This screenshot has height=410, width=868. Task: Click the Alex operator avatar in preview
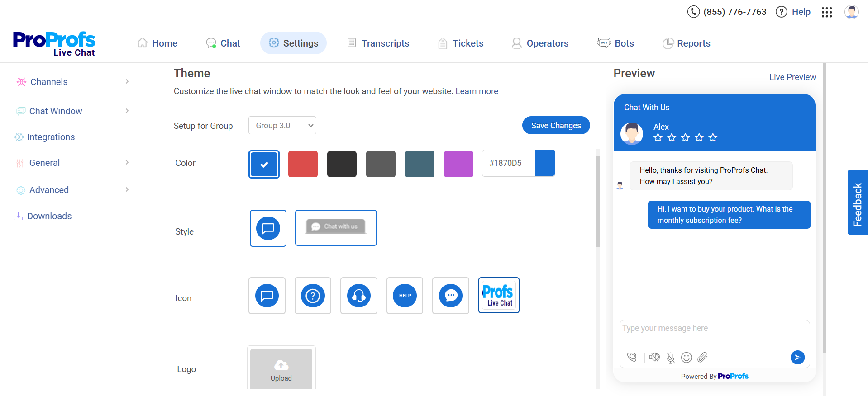(x=632, y=133)
